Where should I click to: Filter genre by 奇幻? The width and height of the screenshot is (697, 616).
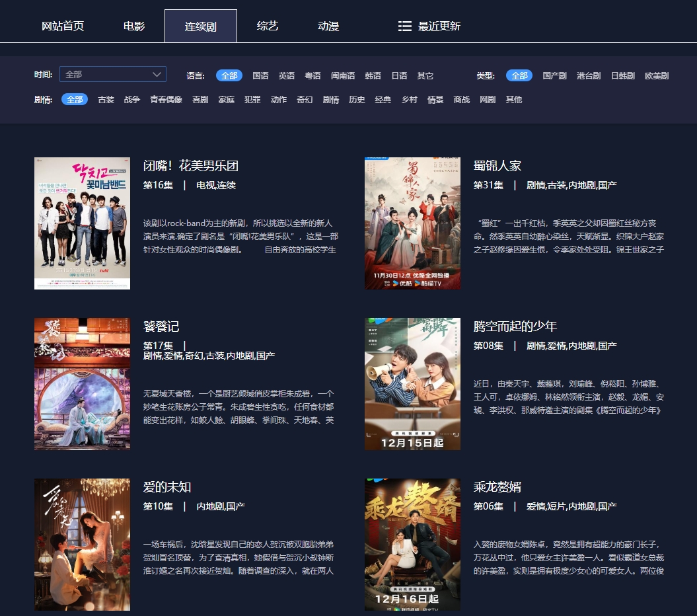tap(305, 100)
